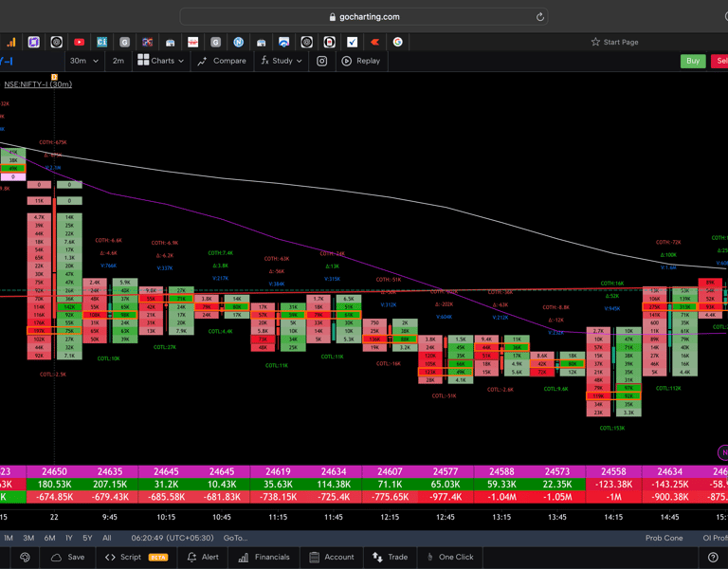Open the YouTube bookmark
The height and width of the screenshot is (569, 728).
pyautogui.click(x=79, y=43)
